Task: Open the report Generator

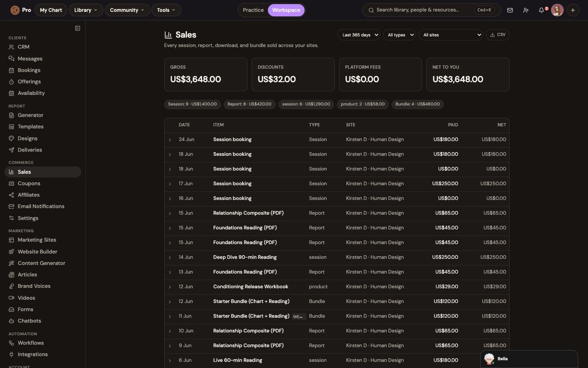Action: 42,115
